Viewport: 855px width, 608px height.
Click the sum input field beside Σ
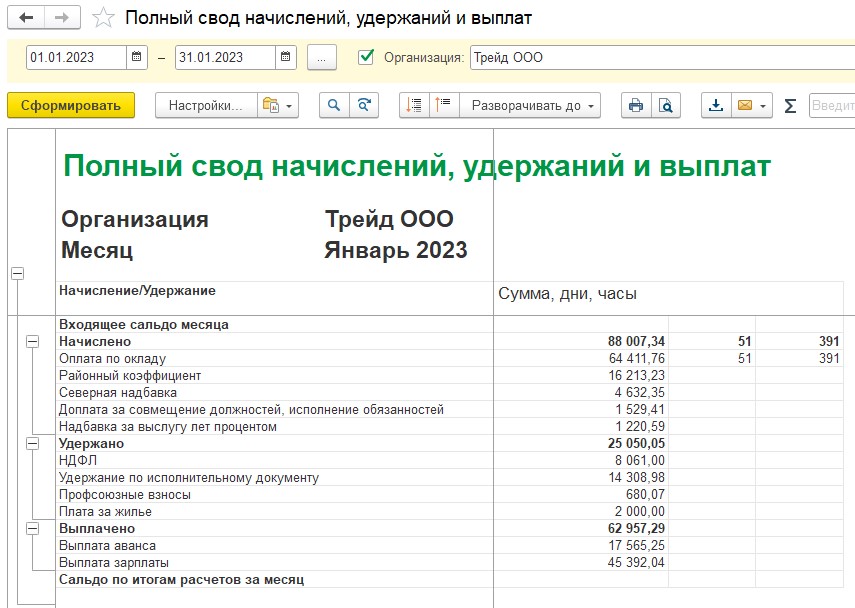pos(832,105)
